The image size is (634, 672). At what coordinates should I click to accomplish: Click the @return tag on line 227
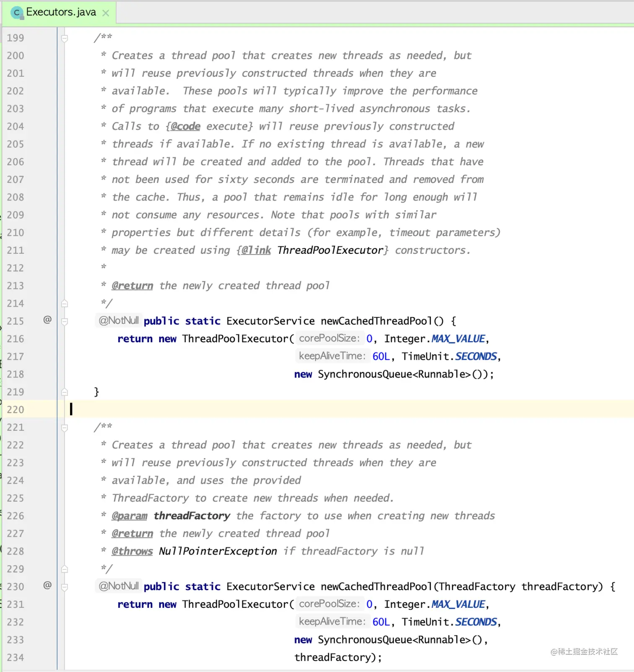coord(132,534)
